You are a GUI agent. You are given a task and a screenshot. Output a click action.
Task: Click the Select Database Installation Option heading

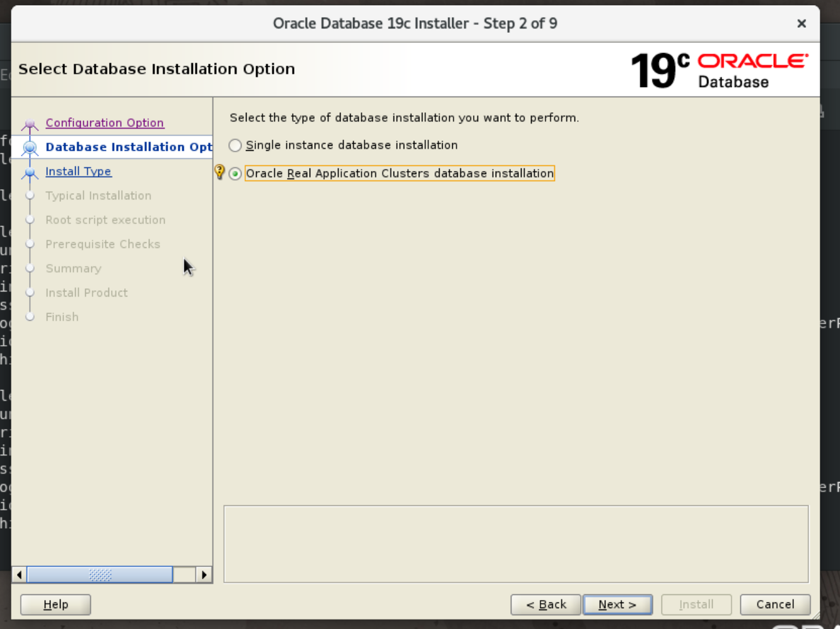click(156, 69)
